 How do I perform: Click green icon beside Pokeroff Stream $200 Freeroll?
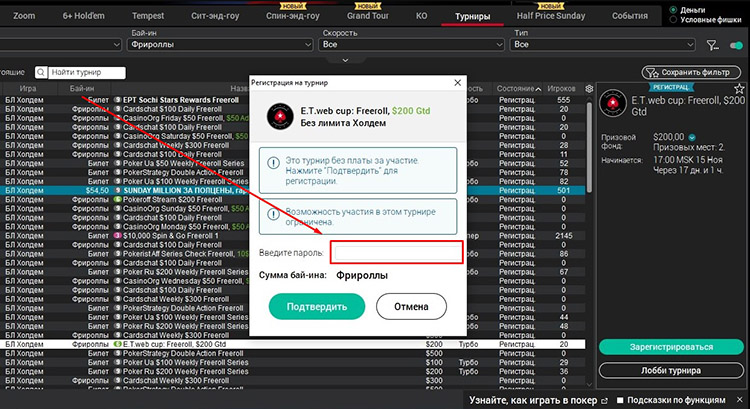pos(118,199)
